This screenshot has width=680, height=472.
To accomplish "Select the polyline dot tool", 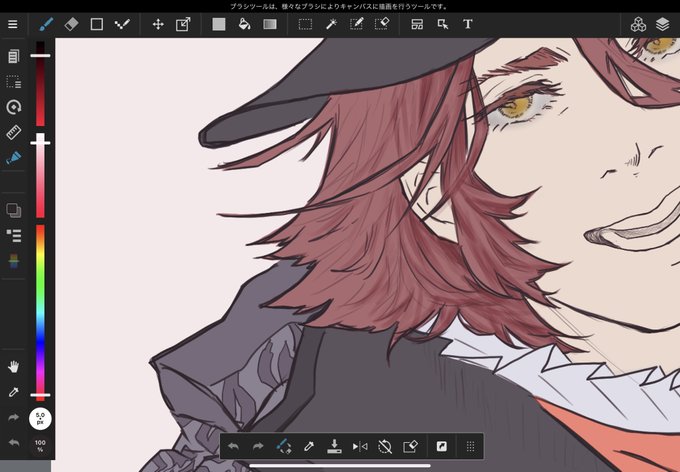I will [122, 24].
